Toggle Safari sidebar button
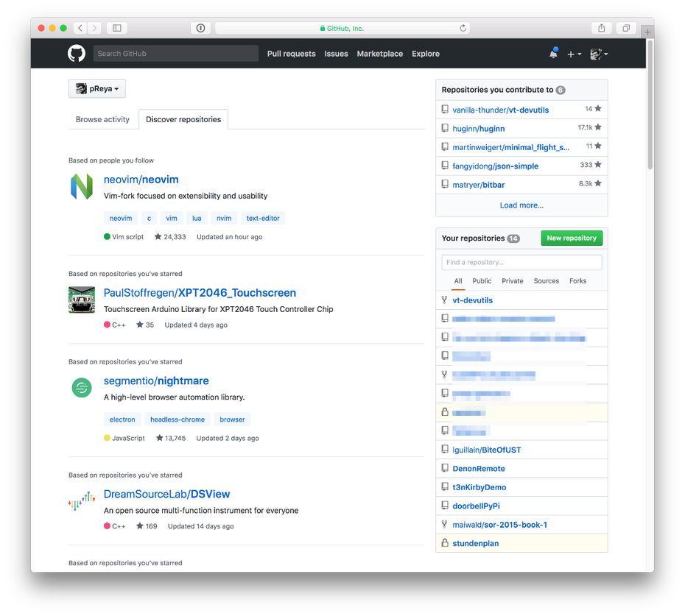The image size is (685, 616). point(117,28)
